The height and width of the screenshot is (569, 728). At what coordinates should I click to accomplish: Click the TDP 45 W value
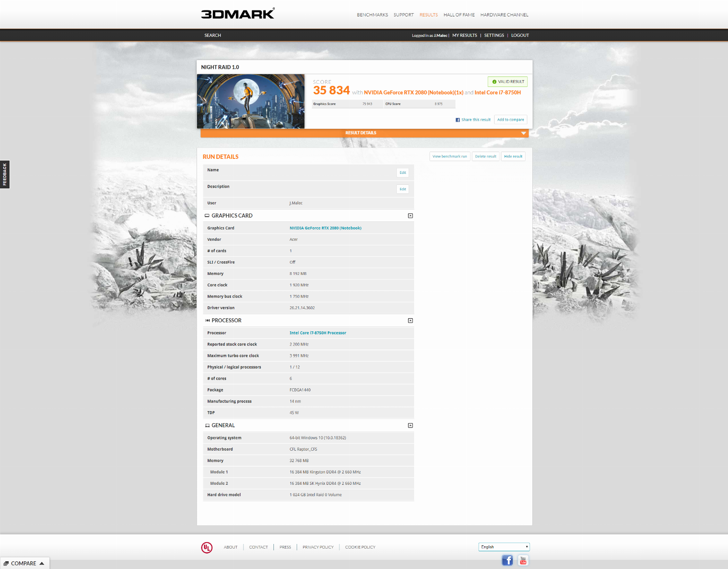pyautogui.click(x=294, y=413)
